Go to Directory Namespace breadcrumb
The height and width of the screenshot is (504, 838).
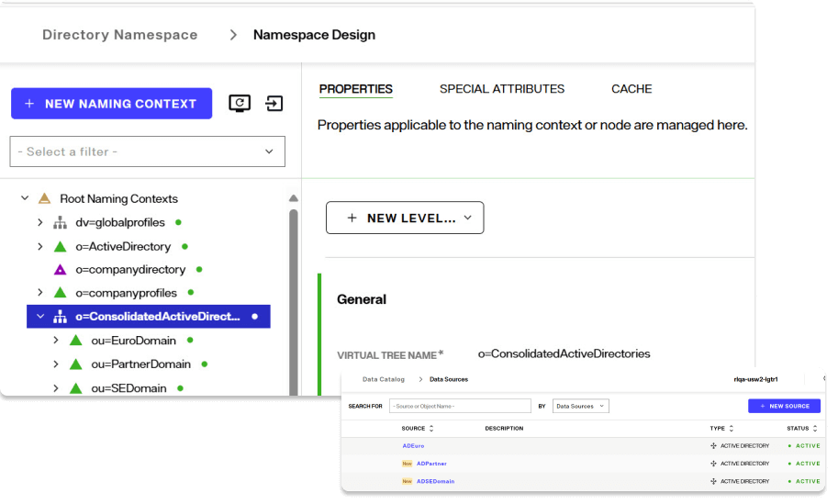119,35
